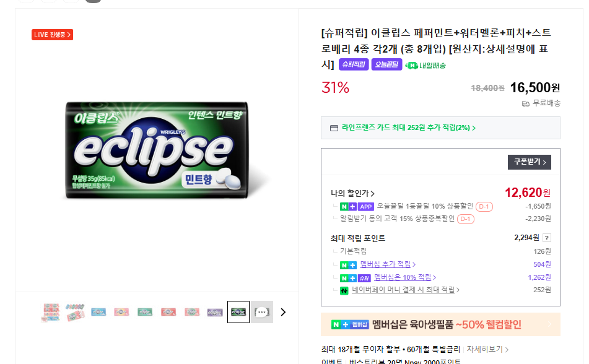The width and height of the screenshot is (589, 364).
Task: Open 멤버십은 10% 적립 link
Action: tap(404, 277)
